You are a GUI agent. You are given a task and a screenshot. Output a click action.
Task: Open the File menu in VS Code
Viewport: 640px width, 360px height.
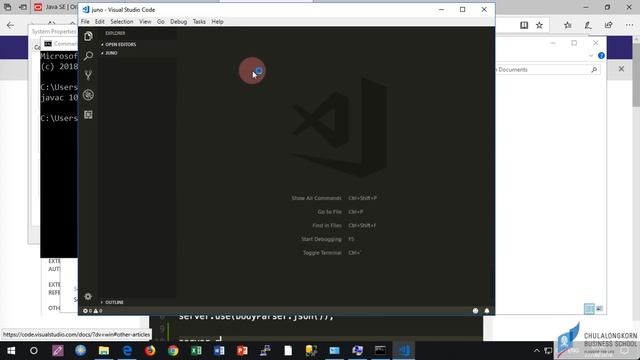tap(85, 22)
